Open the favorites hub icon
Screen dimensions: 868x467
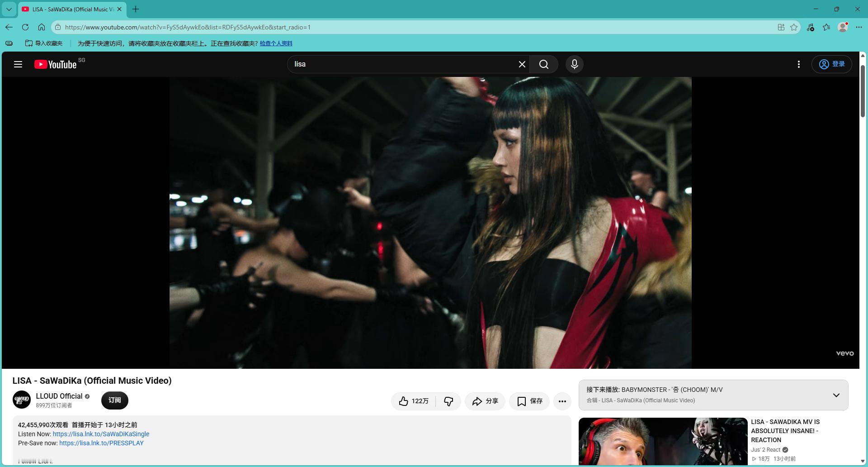(826, 27)
